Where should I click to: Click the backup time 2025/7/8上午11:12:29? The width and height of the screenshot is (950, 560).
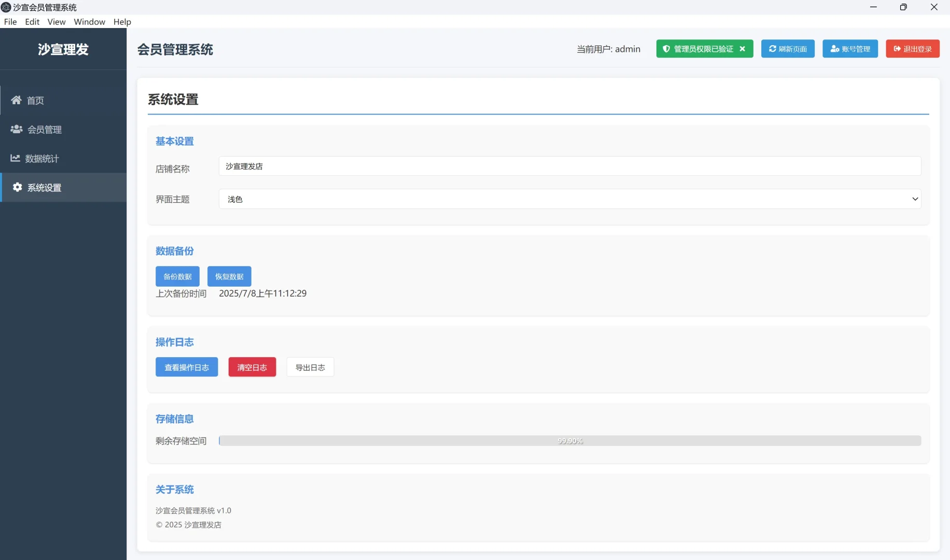(263, 293)
